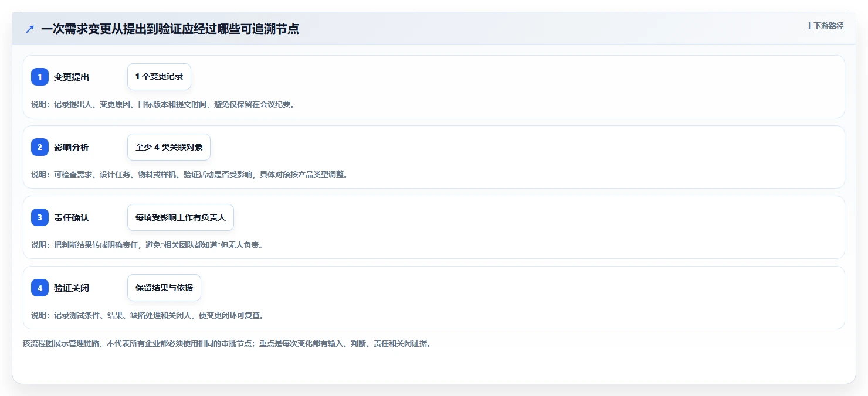Image resolution: width=868 pixels, height=396 pixels.
Task: Click the description starting 说明：记录提出人、变更原因
Action: [x=162, y=104]
